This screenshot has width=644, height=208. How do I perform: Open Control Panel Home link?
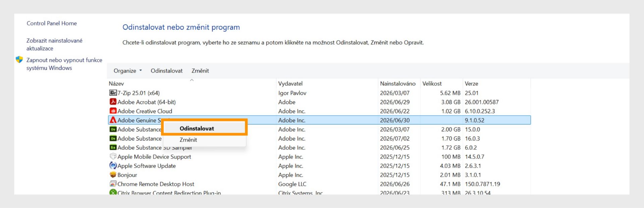pos(52,23)
